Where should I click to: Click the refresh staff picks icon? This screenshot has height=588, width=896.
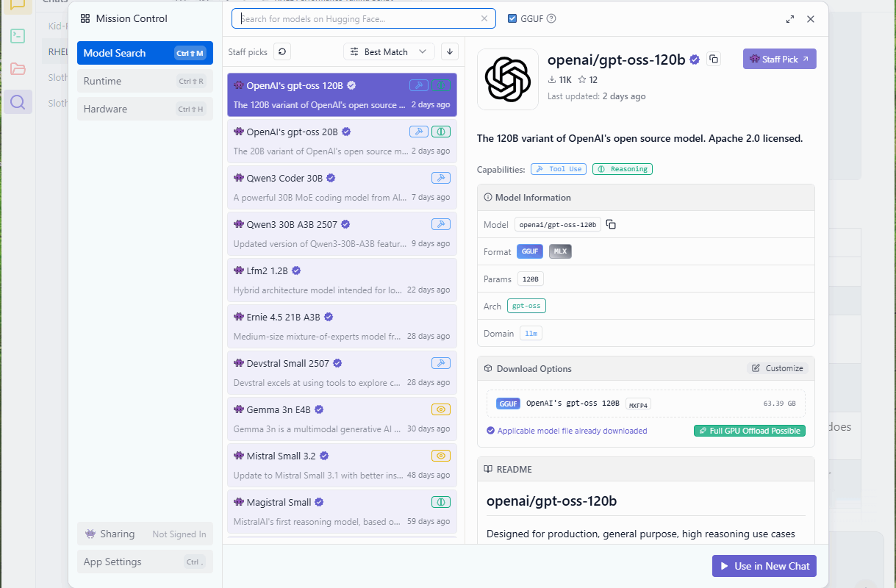click(282, 51)
